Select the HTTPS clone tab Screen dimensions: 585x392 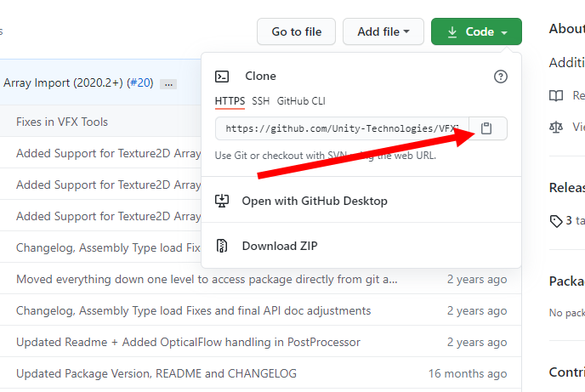point(230,101)
